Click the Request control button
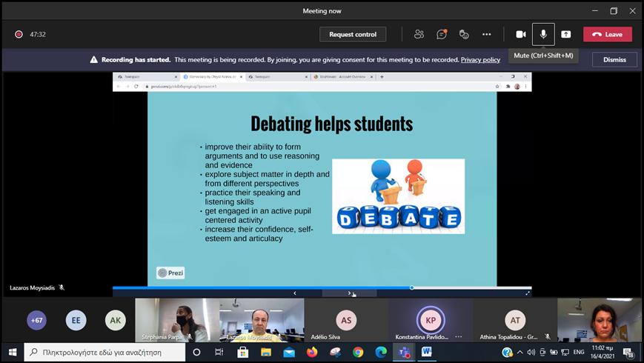Screen dimensions: 644x363 coord(353,35)
